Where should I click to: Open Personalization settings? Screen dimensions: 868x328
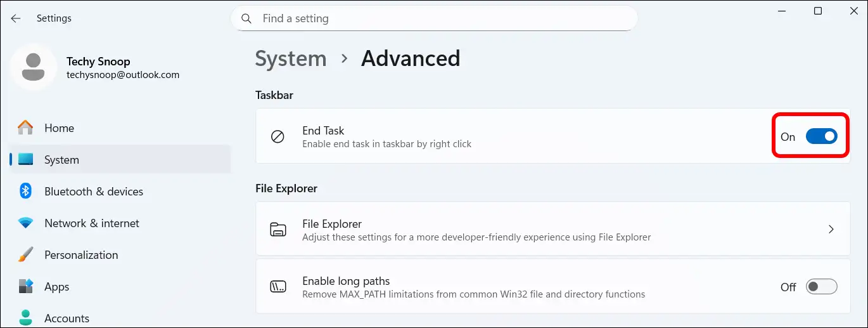pos(120,255)
